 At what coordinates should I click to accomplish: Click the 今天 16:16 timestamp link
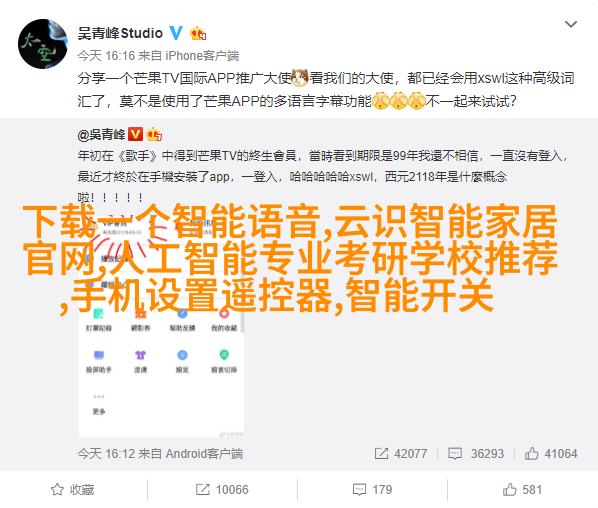106,56
